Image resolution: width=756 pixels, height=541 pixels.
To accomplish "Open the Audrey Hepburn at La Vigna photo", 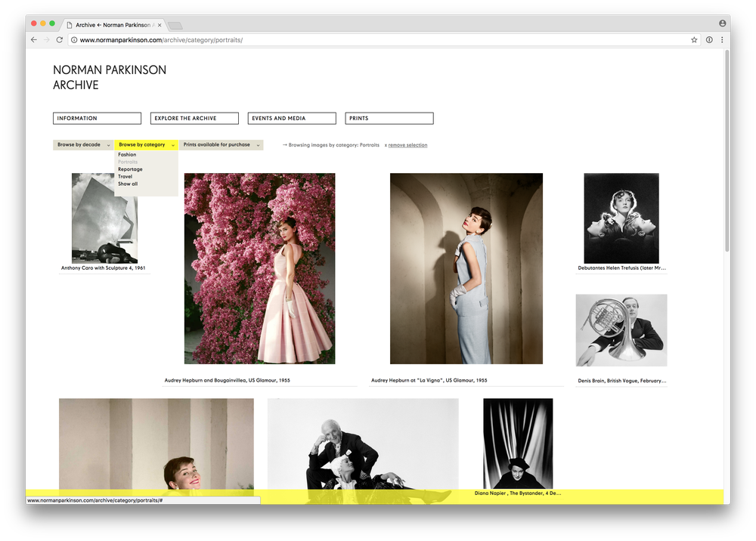I will point(466,268).
